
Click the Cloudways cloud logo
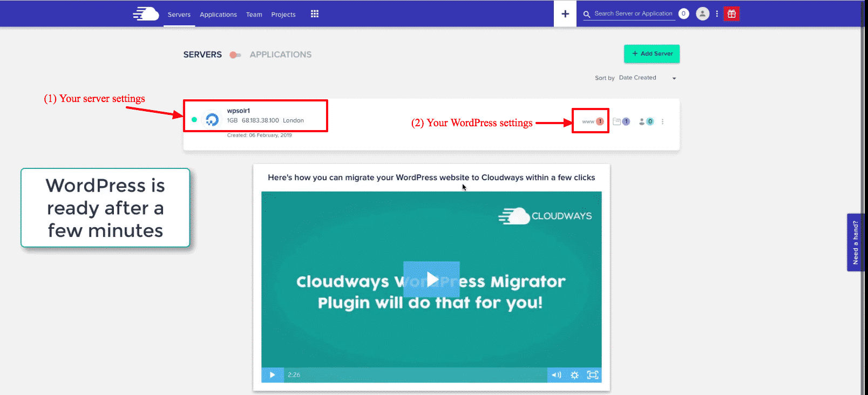pyautogui.click(x=146, y=13)
